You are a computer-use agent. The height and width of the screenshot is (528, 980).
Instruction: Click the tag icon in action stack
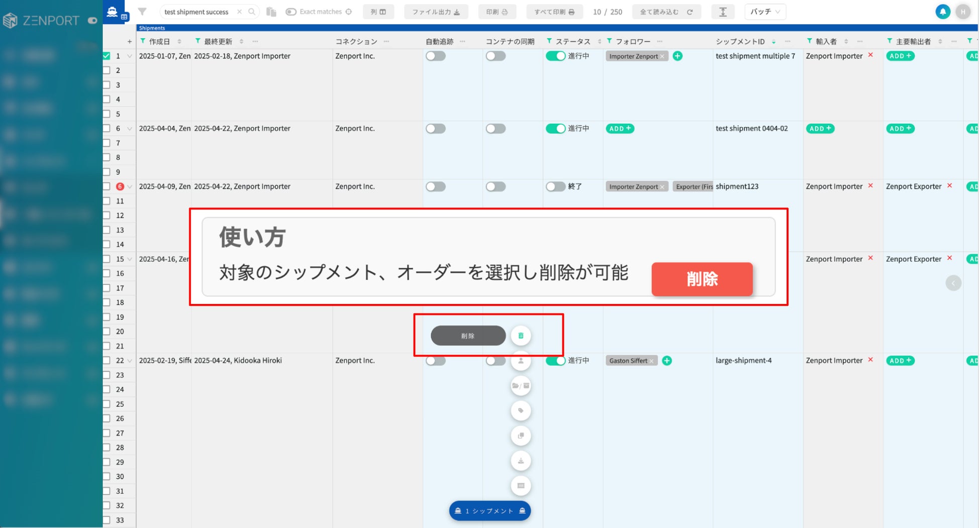click(521, 411)
